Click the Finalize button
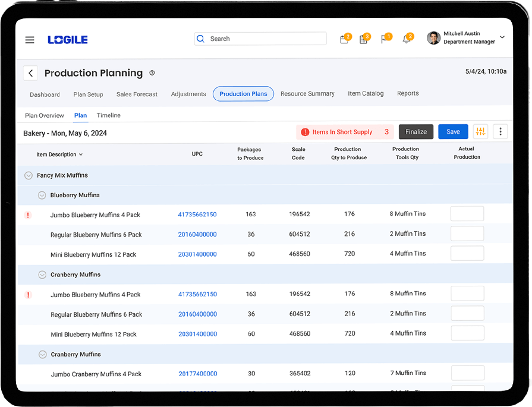This screenshot has height=407, width=532. coord(416,131)
